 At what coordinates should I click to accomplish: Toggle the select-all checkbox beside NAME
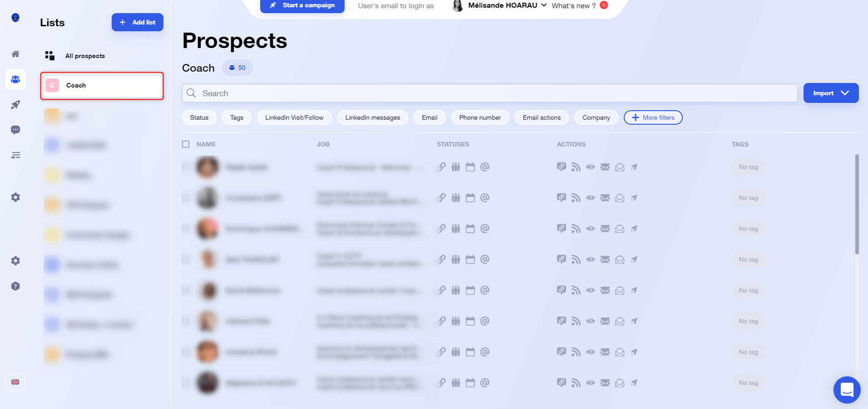pyautogui.click(x=186, y=144)
